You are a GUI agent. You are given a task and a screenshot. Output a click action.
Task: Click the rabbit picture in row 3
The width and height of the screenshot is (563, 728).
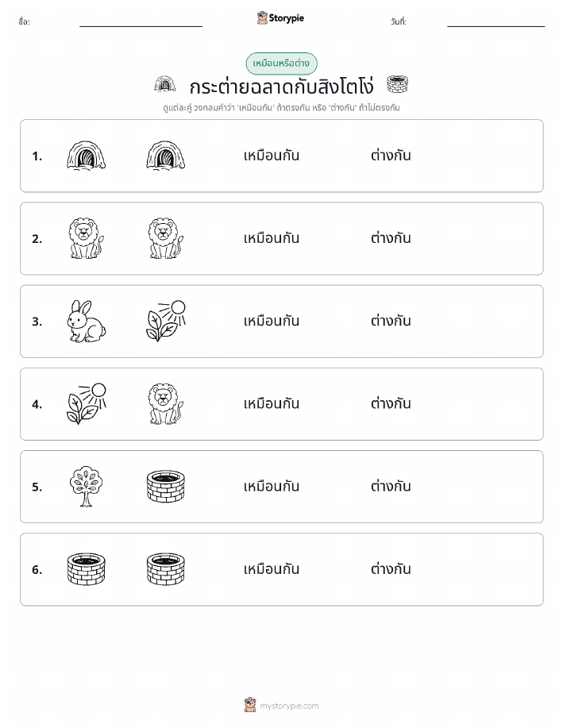click(86, 322)
